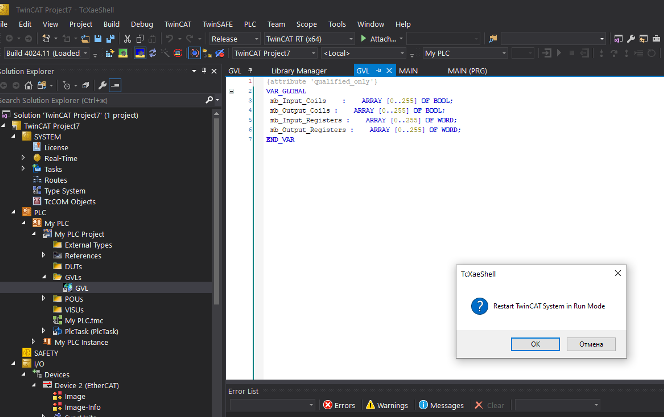
Task: Confirm restart with the OK button
Action: pyautogui.click(x=535, y=344)
